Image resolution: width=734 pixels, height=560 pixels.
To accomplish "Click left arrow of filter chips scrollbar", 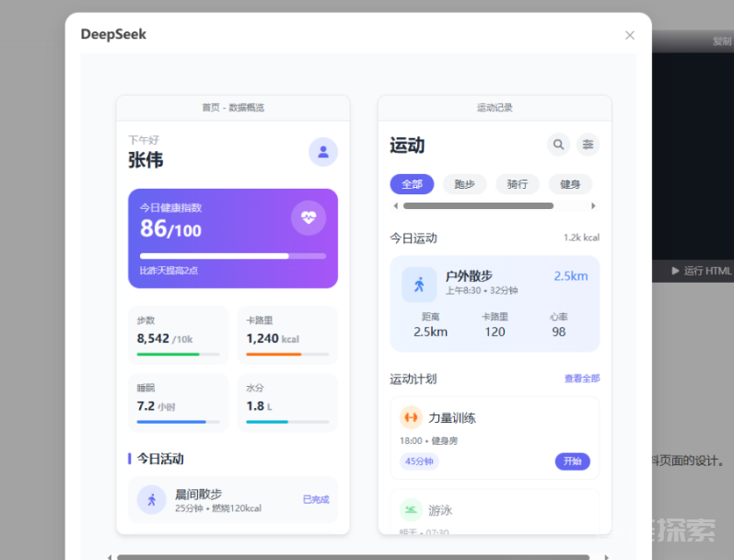I will point(396,205).
